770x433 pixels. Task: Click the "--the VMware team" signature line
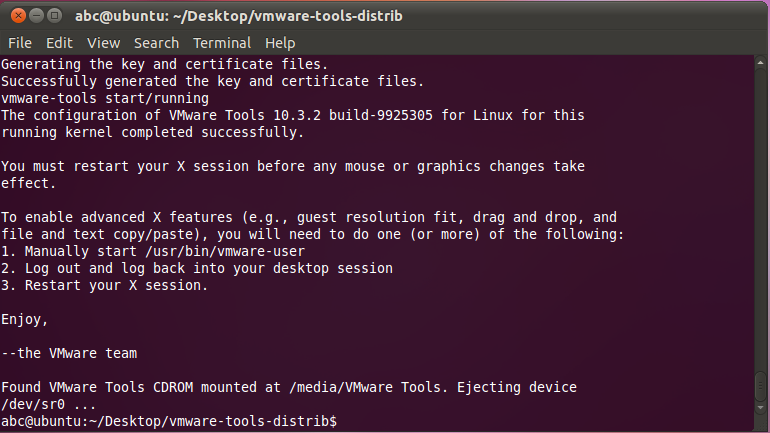pos(69,353)
